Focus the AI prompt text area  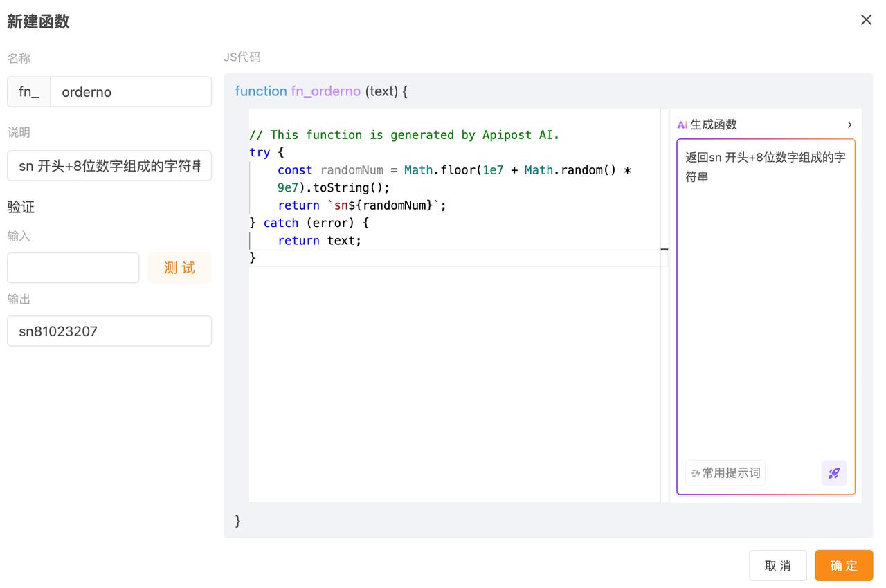766,297
